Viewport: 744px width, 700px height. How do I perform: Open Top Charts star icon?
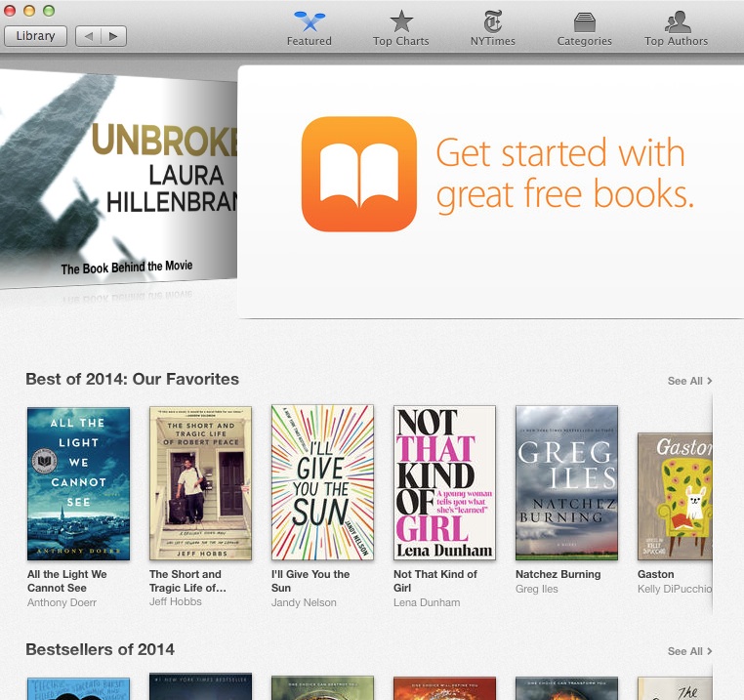[x=401, y=21]
